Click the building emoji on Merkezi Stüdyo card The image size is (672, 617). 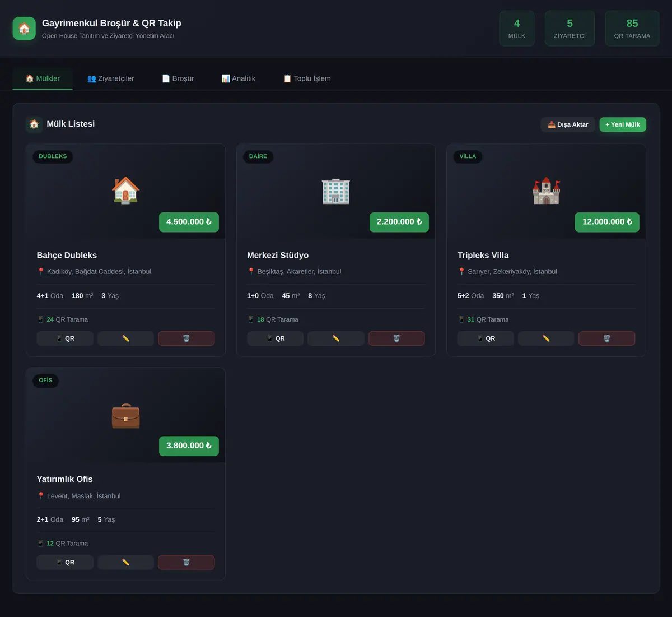pos(336,191)
